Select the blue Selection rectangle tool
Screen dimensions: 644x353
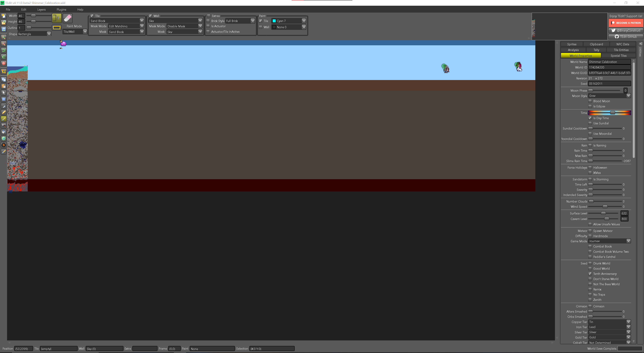(x=4, y=99)
